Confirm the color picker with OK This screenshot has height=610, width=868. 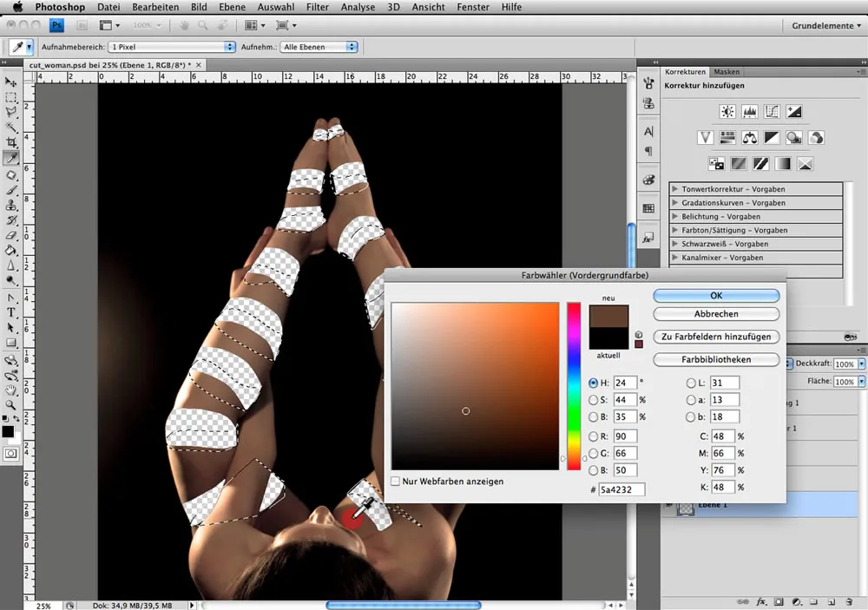[x=715, y=296]
